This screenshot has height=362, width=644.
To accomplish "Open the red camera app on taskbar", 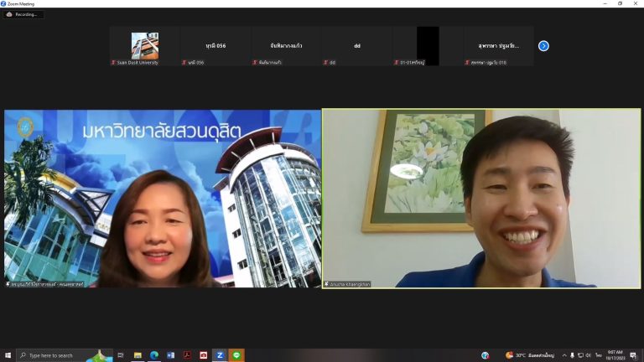I will (203, 355).
